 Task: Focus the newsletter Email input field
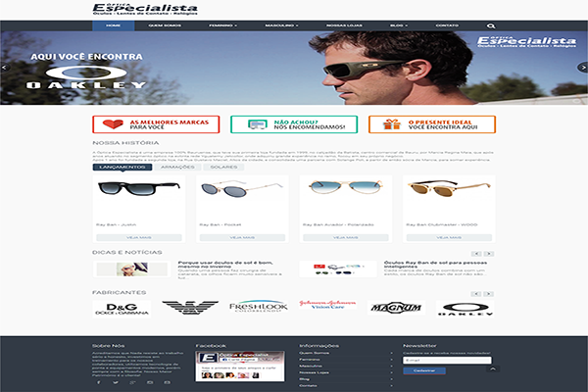click(447, 360)
